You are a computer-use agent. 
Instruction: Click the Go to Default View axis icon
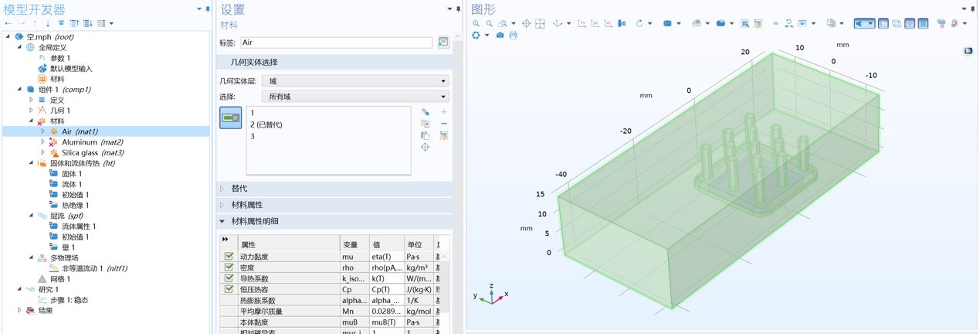tap(558, 23)
